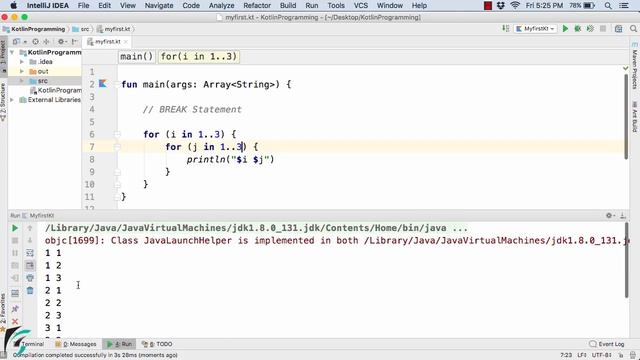Image resolution: width=640 pixels, height=360 pixels.
Task: Open macOS Spotlight search in menu bar
Action: [x=608, y=5]
